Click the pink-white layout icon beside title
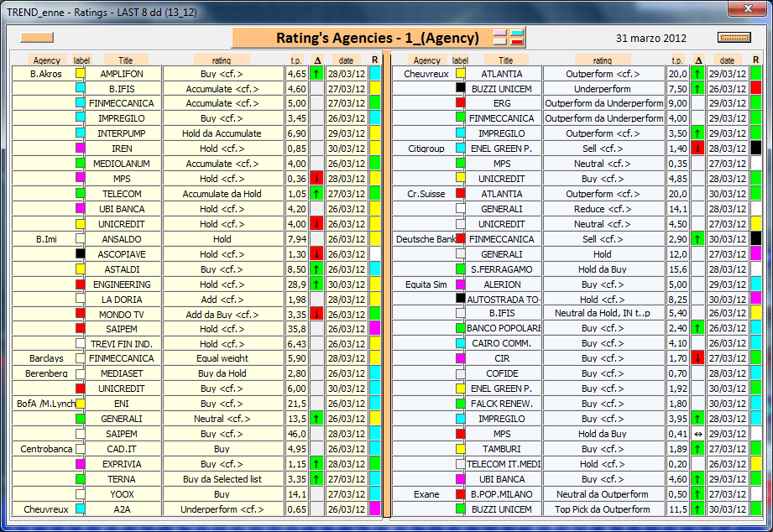This screenshot has height=532, width=773. click(x=500, y=38)
